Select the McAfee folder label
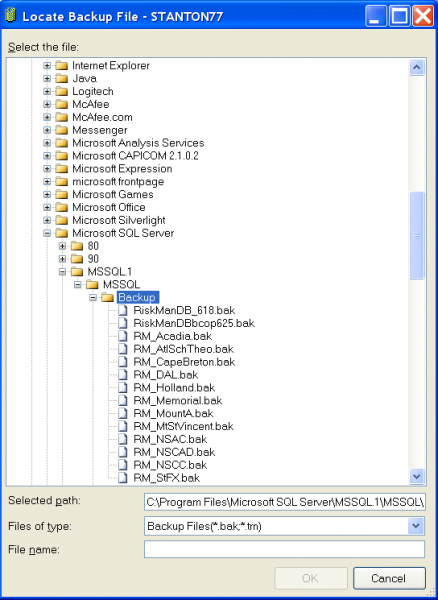Viewport: 438px width, 600px height. (91, 104)
